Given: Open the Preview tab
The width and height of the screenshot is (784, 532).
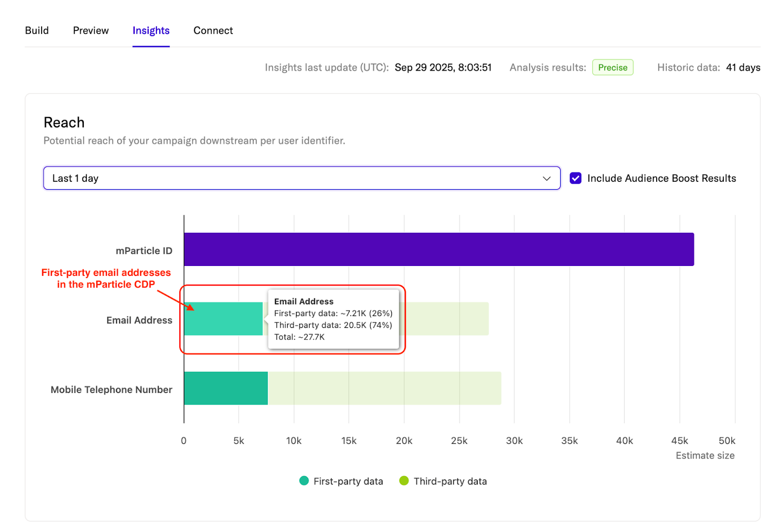Looking at the screenshot, I should (x=91, y=30).
